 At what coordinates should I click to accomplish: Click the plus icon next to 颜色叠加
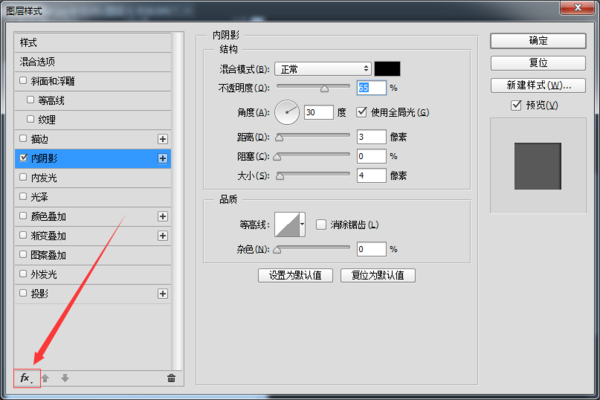[162, 216]
